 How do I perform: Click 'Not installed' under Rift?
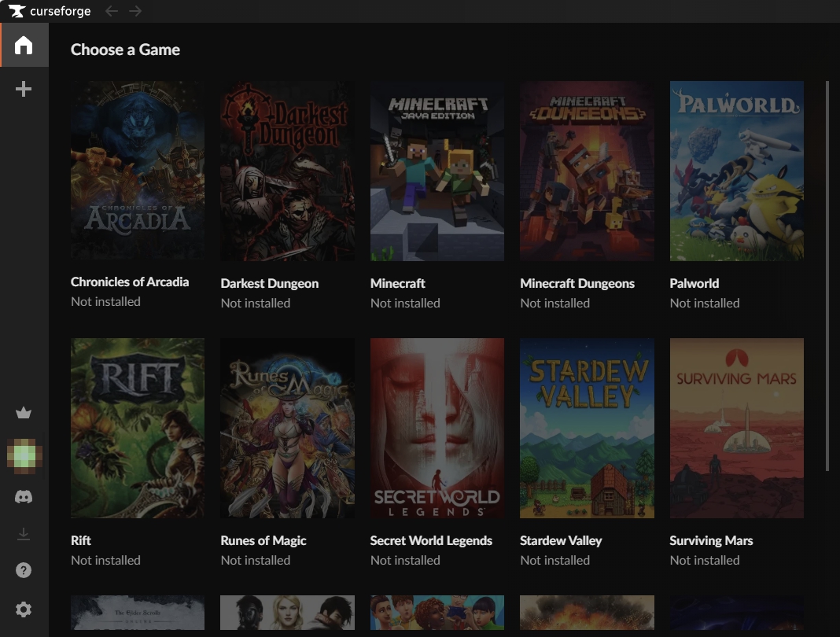pyautogui.click(x=105, y=561)
